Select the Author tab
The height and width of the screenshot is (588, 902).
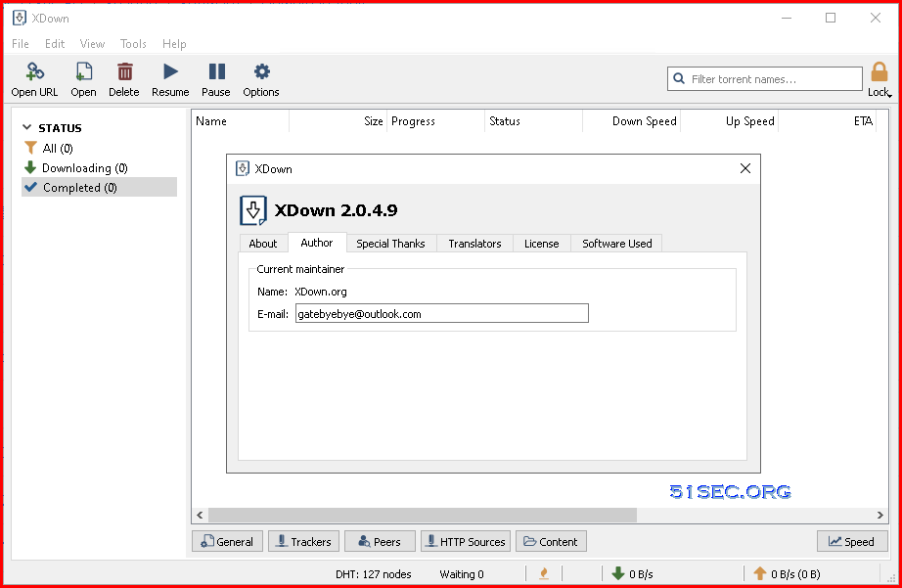point(317,243)
